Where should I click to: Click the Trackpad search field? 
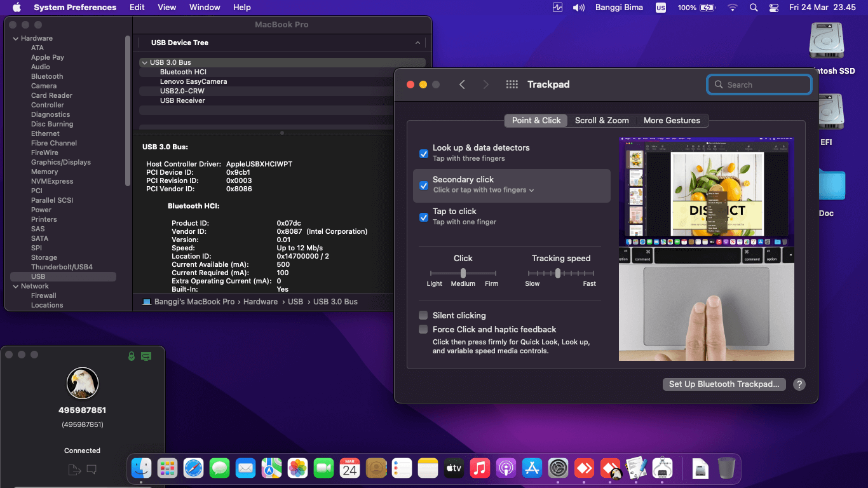pyautogui.click(x=759, y=84)
